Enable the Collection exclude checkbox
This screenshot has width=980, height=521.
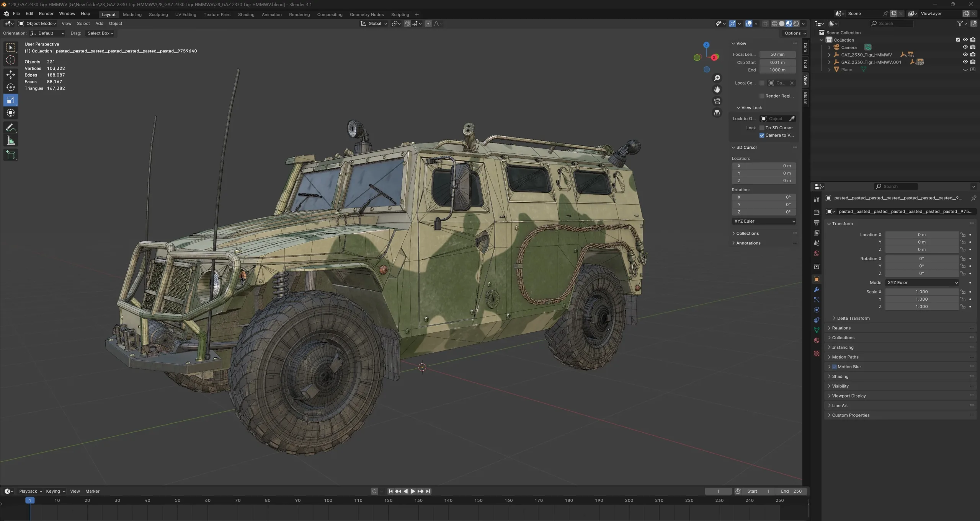(958, 39)
